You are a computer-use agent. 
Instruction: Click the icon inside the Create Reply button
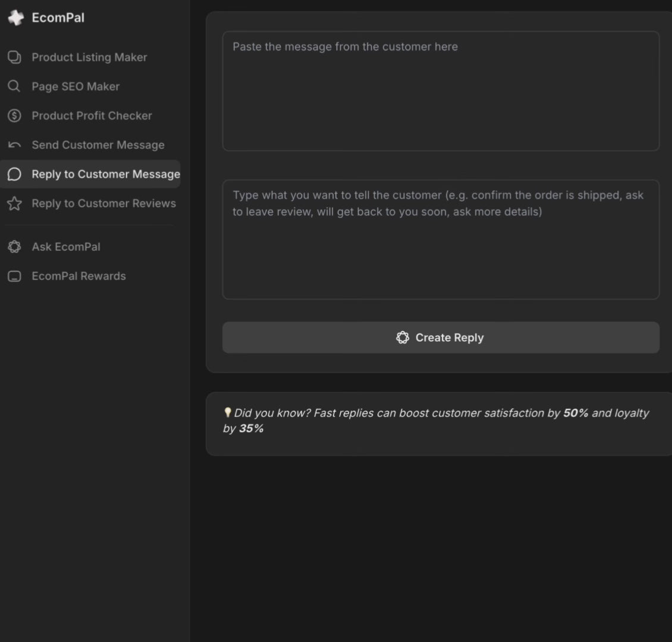tap(403, 338)
